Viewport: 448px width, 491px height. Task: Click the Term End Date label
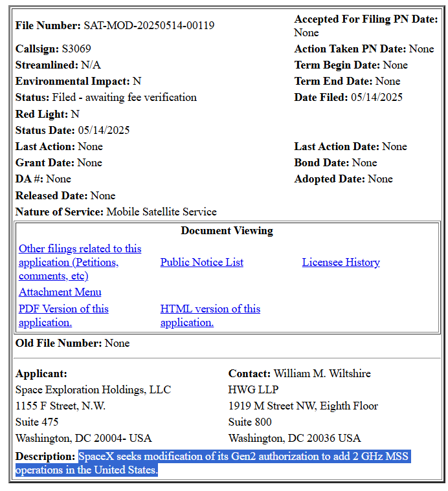click(x=333, y=81)
